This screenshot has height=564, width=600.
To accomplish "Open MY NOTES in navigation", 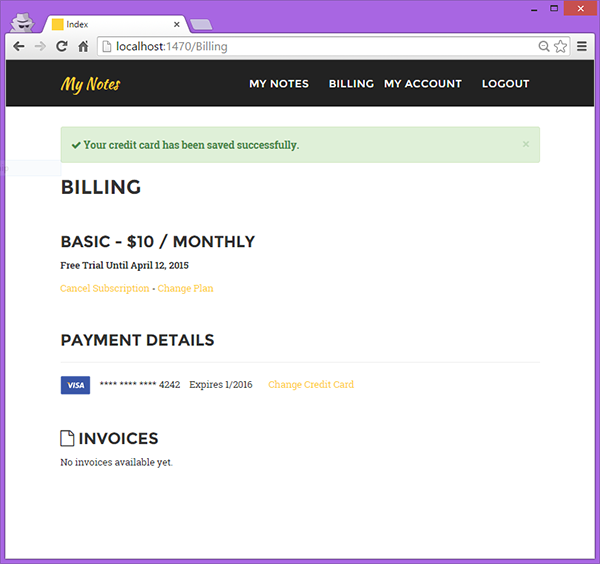I will 279,84.
